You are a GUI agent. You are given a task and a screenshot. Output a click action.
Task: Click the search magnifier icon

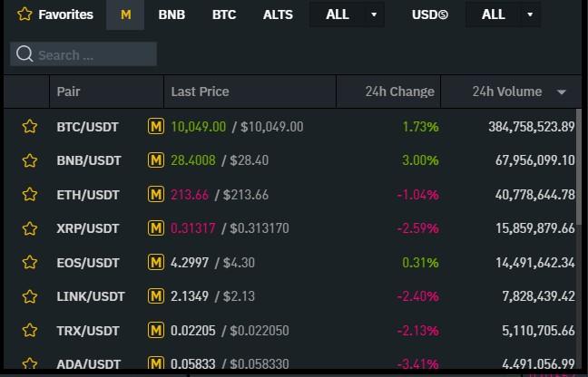point(24,54)
